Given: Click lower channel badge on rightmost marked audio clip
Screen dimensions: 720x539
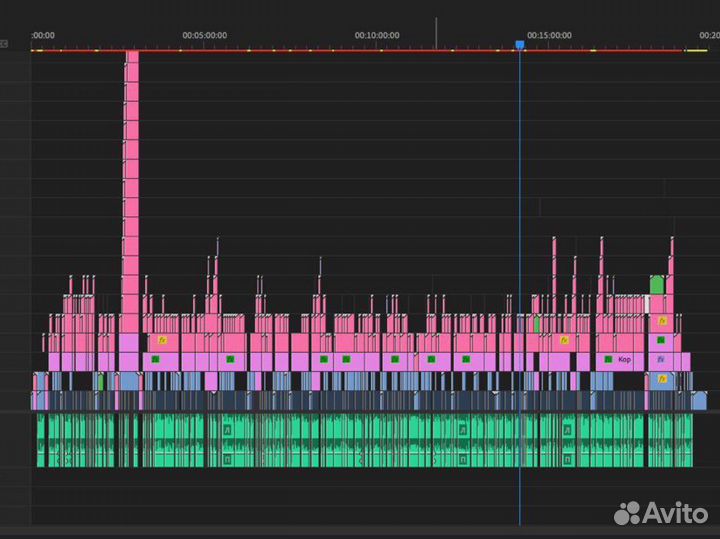Looking at the screenshot, I should click(566, 459).
